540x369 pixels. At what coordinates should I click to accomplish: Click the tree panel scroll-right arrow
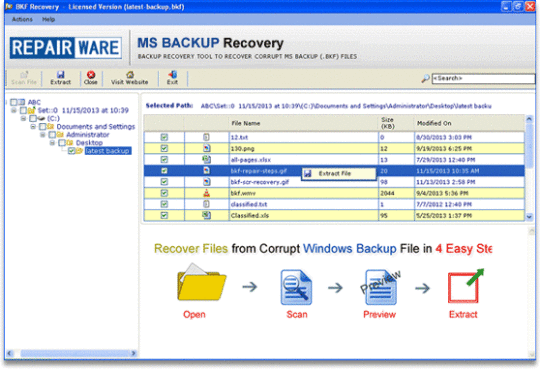pos(134,353)
